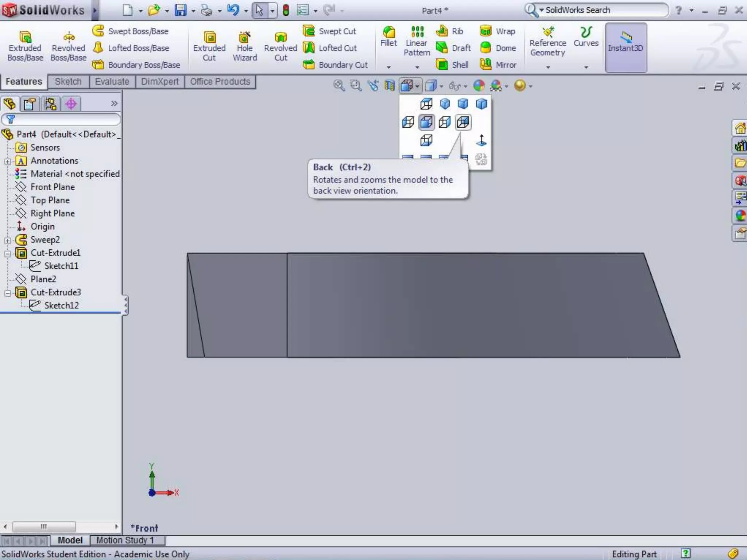
Task: Choose the Back view orientation cube
Action: point(463,122)
